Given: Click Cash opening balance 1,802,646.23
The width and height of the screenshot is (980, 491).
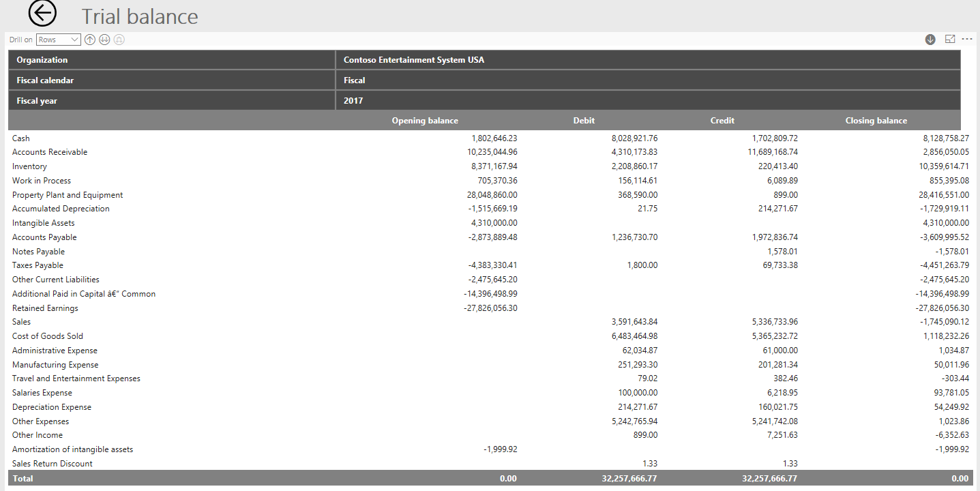Looking at the screenshot, I should click(x=494, y=138).
